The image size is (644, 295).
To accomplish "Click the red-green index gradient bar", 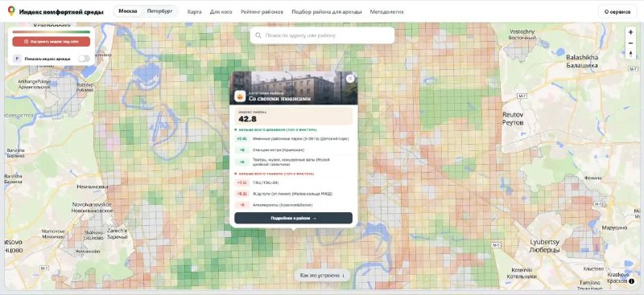I will click(x=52, y=31).
